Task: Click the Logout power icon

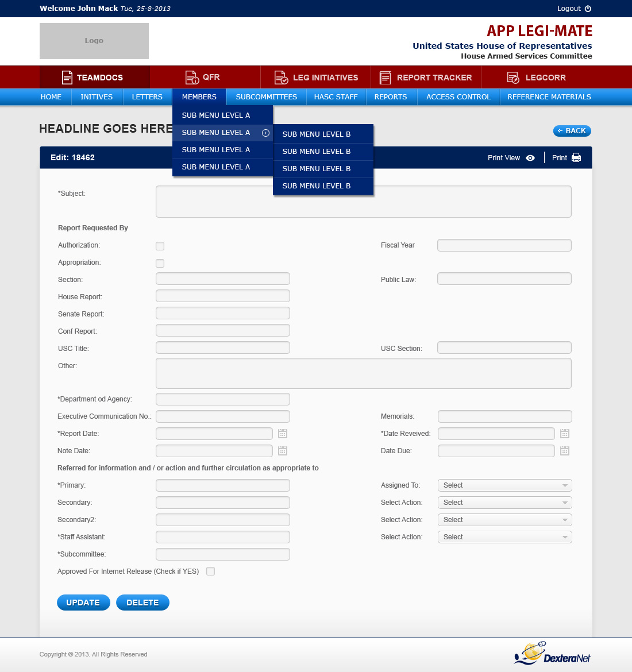Action: (x=588, y=9)
